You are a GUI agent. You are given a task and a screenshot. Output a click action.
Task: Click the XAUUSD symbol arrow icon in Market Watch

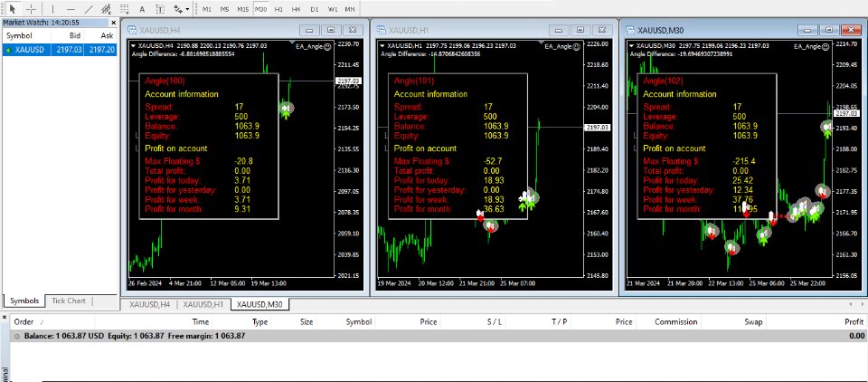(8, 50)
